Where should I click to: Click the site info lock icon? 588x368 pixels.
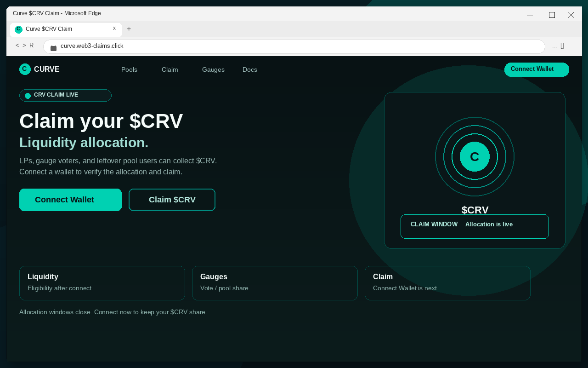pyautogui.click(x=53, y=47)
